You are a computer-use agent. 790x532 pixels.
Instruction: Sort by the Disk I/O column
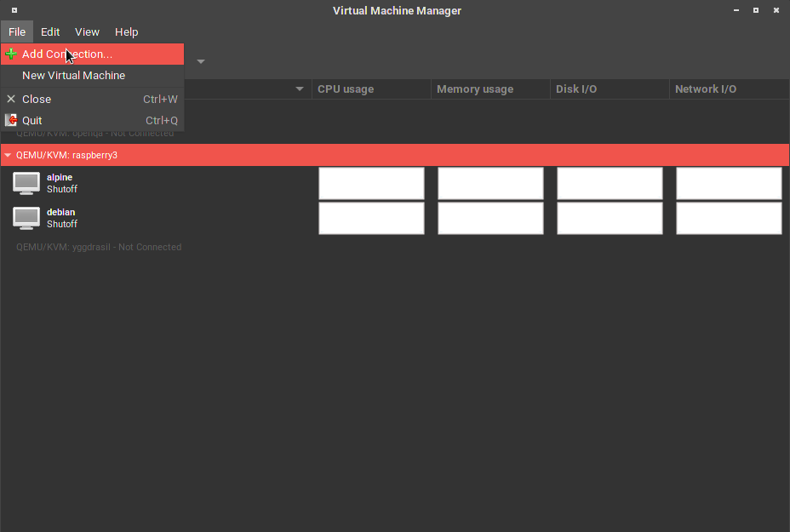click(x=610, y=89)
